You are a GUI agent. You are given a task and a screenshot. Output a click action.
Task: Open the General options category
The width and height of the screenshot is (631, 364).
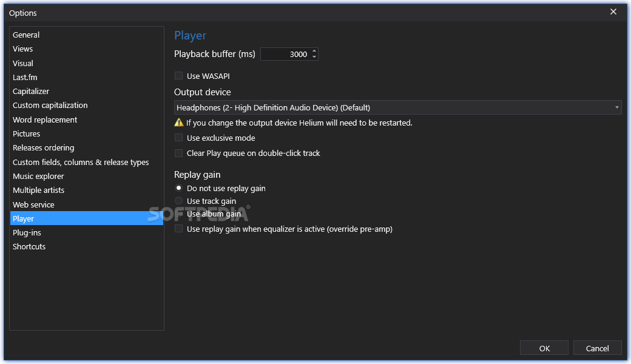click(87, 35)
